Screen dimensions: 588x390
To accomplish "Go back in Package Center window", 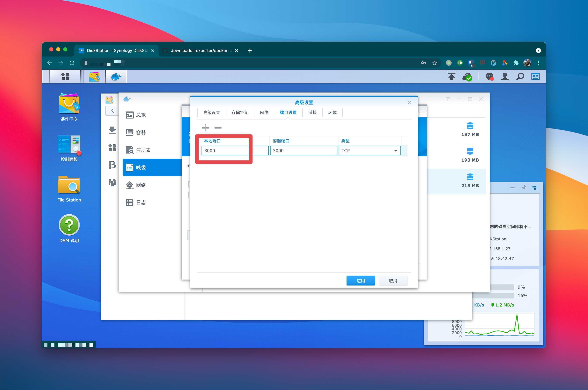I will pyautogui.click(x=112, y=111).
